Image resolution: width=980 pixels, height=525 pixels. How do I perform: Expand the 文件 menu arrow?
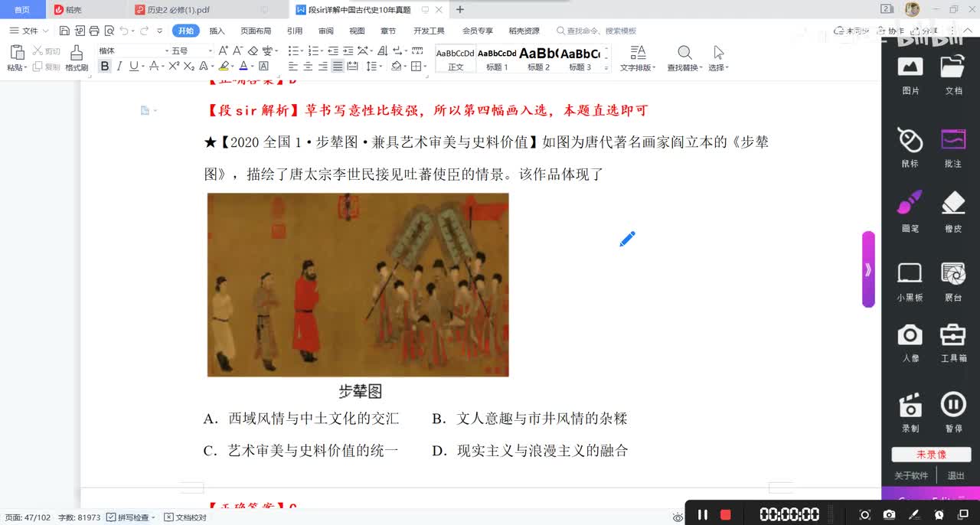(x=45, y=31)
